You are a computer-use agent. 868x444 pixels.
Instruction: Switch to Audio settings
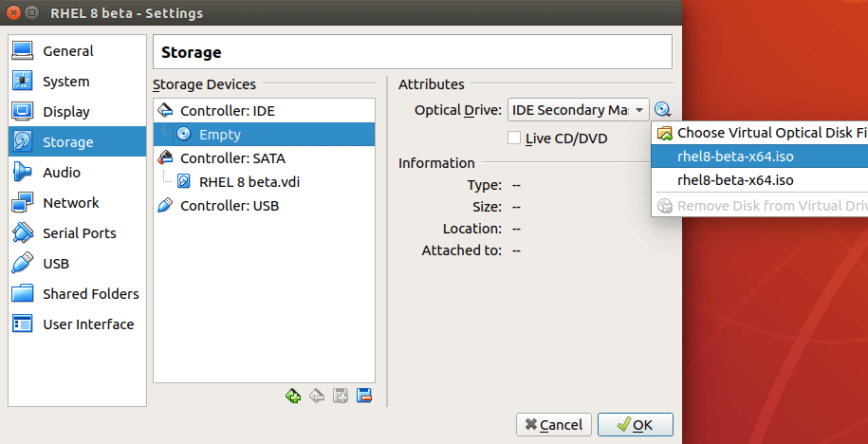click(x=62, y=173)
